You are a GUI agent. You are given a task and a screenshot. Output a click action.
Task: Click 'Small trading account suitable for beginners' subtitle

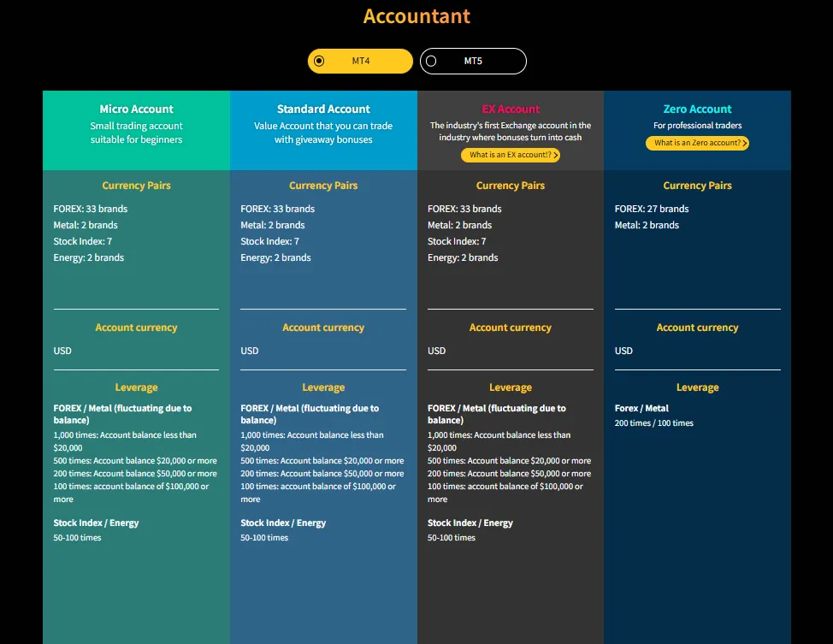136,133
